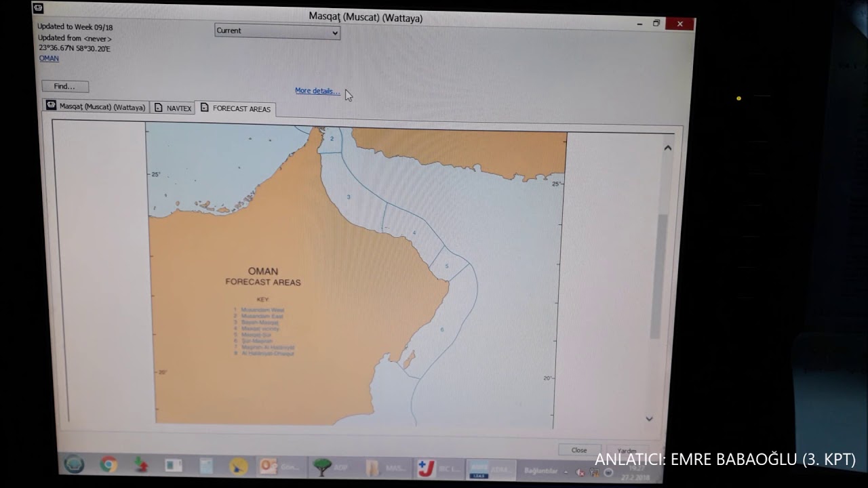Switch to the NAVTEX tab

pos(173,108)
